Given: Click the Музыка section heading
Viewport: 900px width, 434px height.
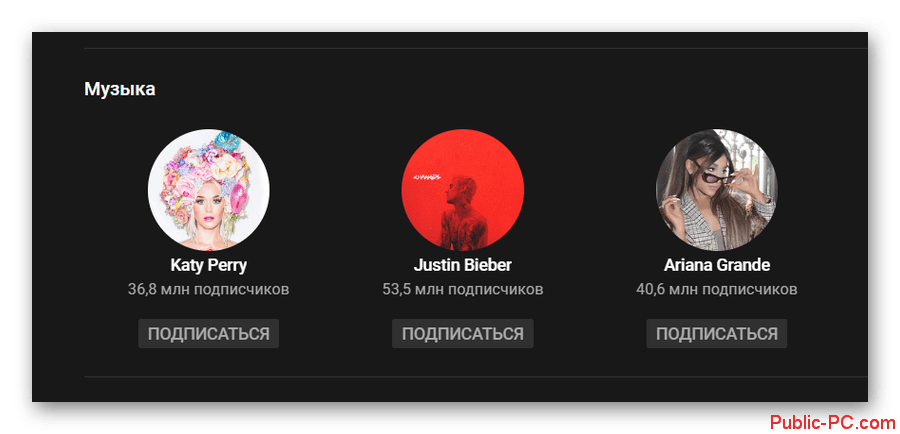Looking at the screenshot, I should [x=119, y=89].
